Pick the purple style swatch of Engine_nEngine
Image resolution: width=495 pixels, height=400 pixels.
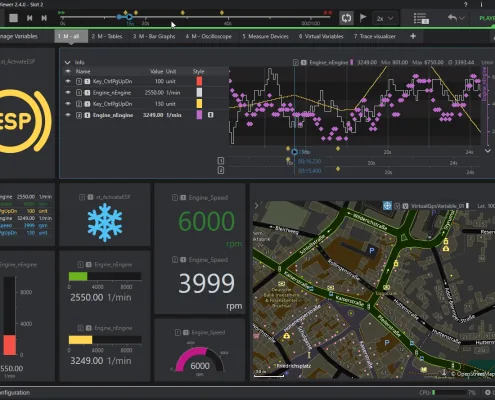[199, 115]
